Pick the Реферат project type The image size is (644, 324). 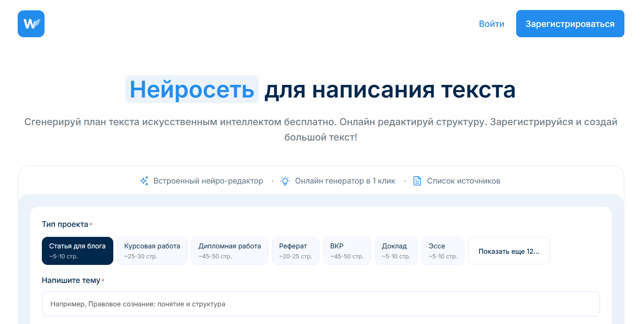pyautogui.click(x=295, y=251)
